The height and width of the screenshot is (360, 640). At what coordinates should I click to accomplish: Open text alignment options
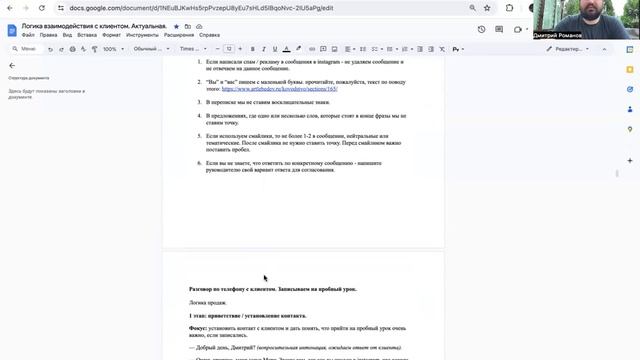(349, 49)
